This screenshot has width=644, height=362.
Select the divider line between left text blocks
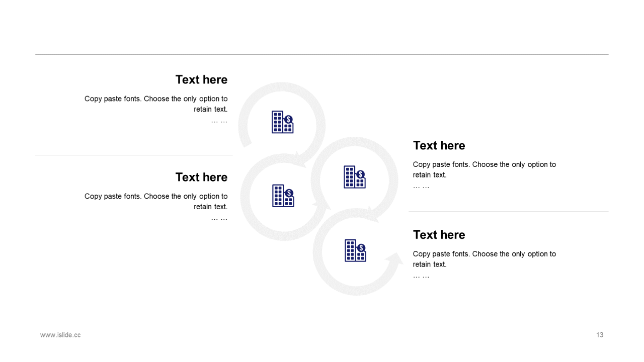[x=134, y=155]
